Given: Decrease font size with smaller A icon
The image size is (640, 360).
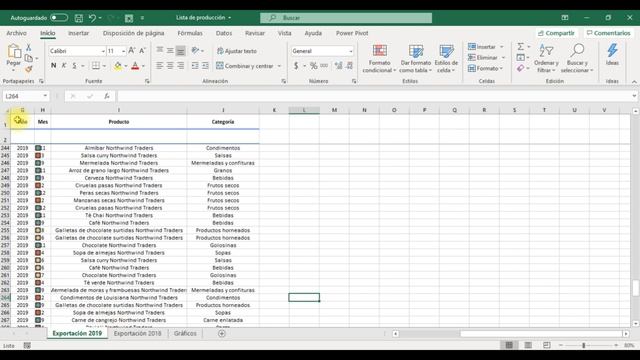Looking at the screenshot, I should (142, 51).
